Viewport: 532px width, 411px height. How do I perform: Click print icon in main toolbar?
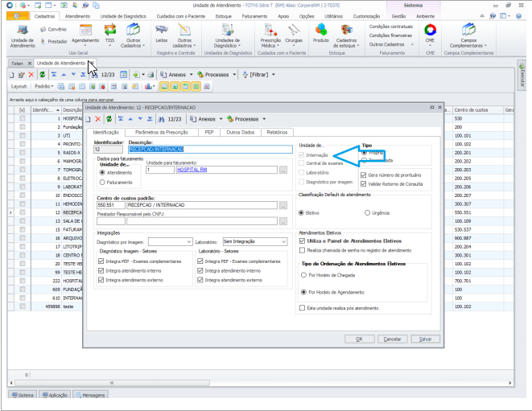click(151, 75)
